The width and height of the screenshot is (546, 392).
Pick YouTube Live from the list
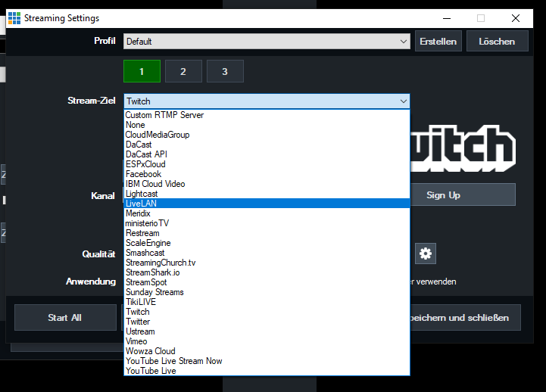[152, 371]
